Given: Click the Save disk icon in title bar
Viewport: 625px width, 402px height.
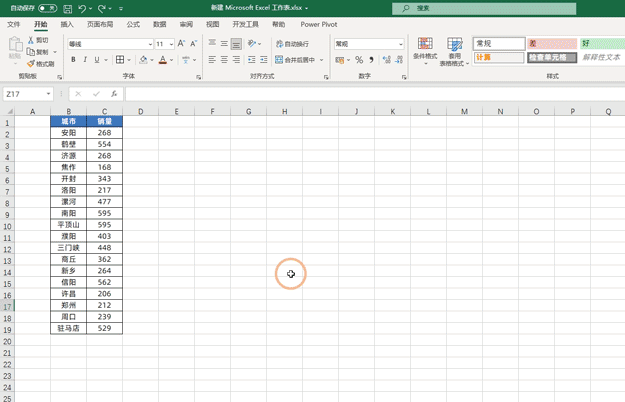Looking at the screenshot, I should pos(68,8).
